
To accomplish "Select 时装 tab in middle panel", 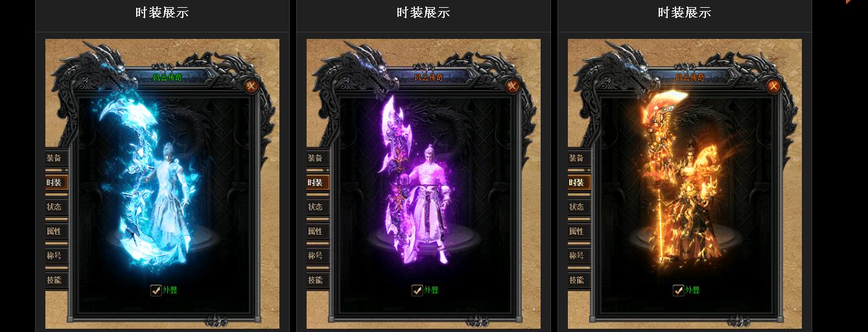I will tap(318, 182).
